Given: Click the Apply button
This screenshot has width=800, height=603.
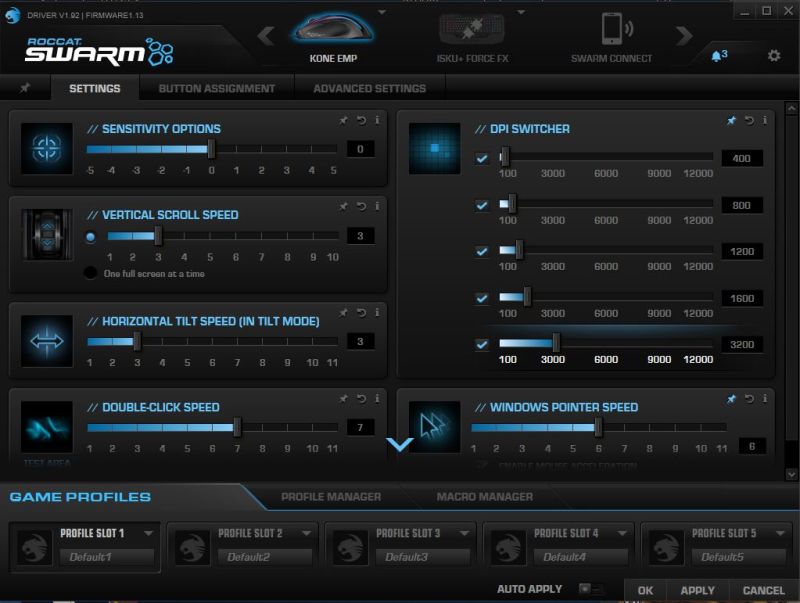Looking at the screenshot, I should [x=697, y=590].
